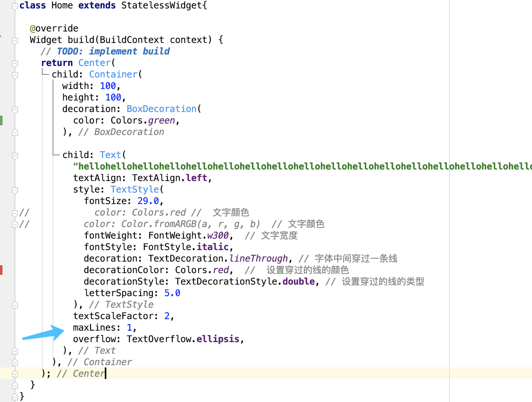Image resolution: width=532 pixels, height=402 pixels.
Task: Click Colors.green value
Action: coord(143,120)
